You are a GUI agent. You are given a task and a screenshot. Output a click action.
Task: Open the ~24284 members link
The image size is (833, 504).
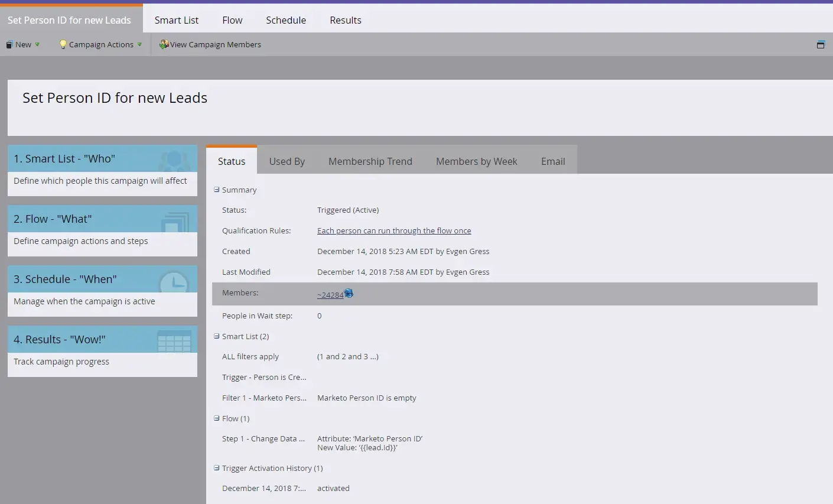pyautogui.click(x=330, y=295)
